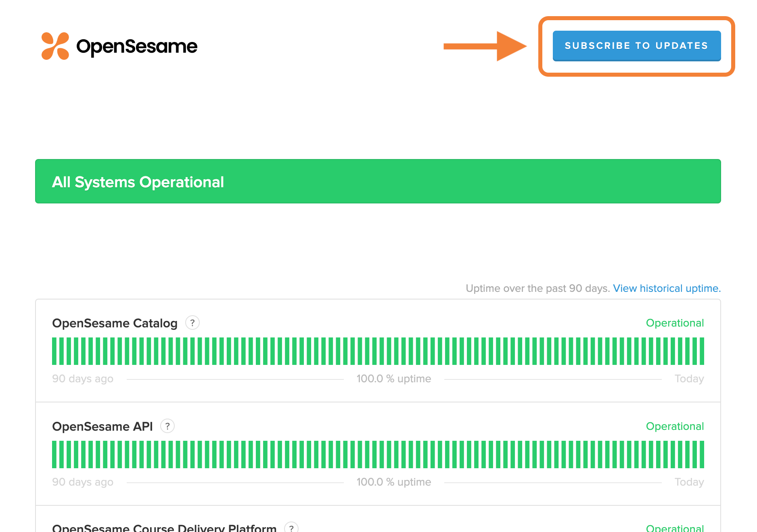Click 'Today' label under OpenSesame API
Image resolution: width=757 pixels, height=532 pixels.
(689, 482)
